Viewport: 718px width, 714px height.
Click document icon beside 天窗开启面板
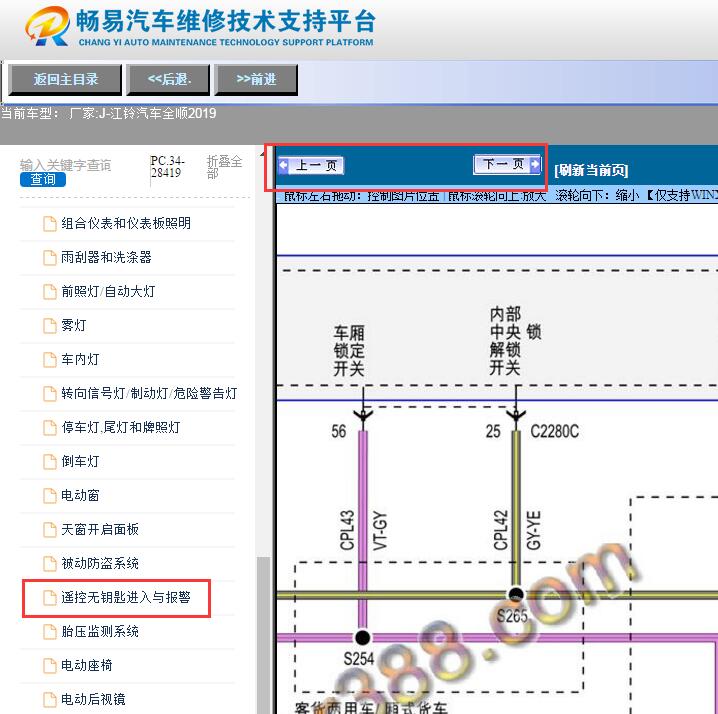[x=49, y=529]
